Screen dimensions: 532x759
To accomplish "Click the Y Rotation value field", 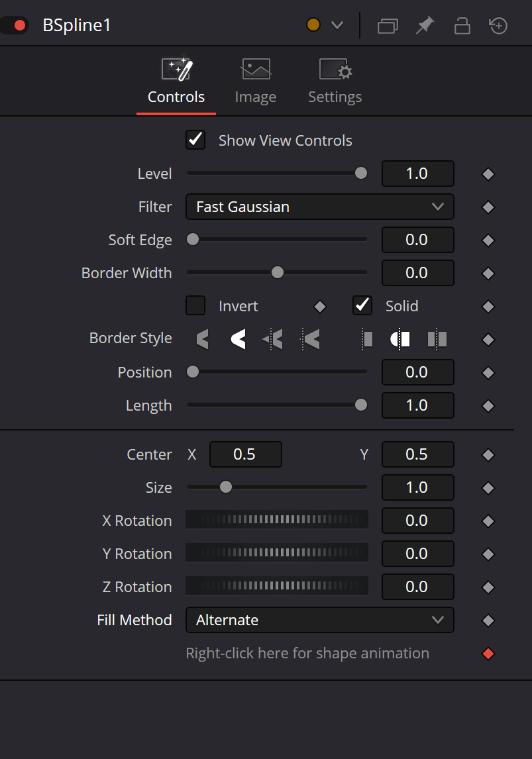I will coord(418,553).
